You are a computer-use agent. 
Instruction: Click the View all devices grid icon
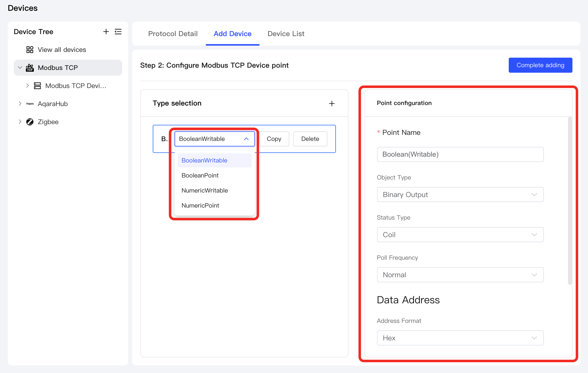30,50
